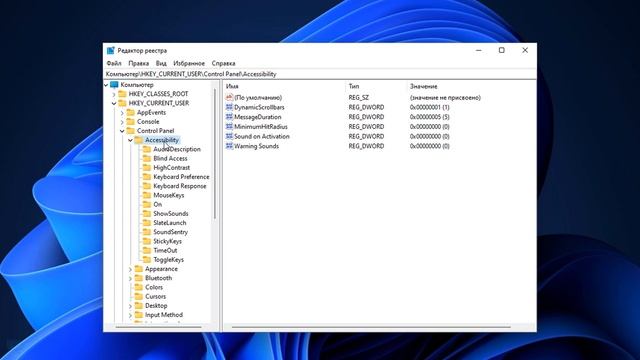
Task: Maximize the Registry Editor window
Action: coord(502,50)
